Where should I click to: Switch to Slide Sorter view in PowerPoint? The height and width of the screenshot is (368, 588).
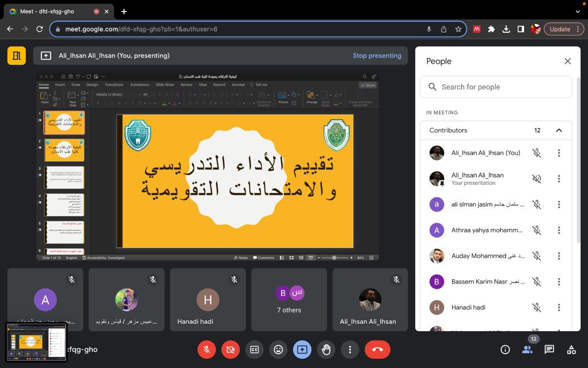[x=291, y=258]
